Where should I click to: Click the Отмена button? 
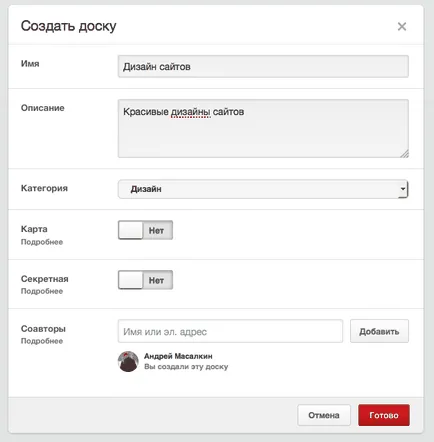[x=324, y=415]
